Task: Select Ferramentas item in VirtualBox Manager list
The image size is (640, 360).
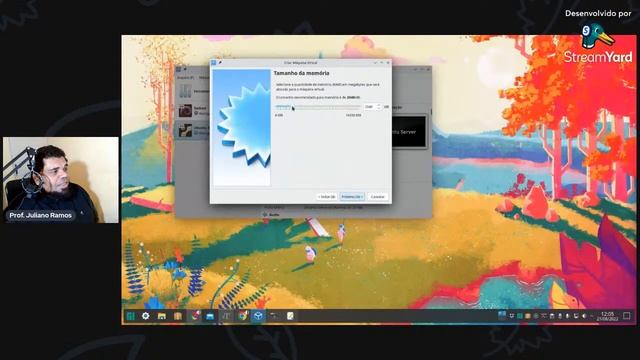Action: coord(193,91)
